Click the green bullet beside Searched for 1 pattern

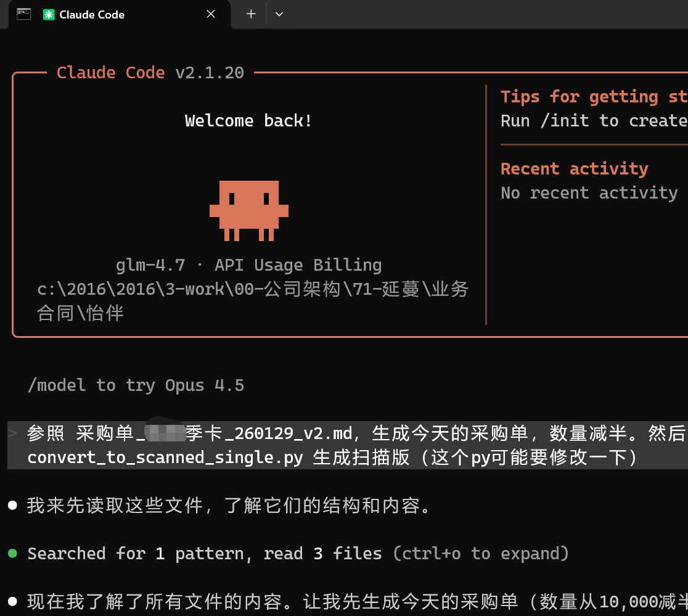click(12, 554)
